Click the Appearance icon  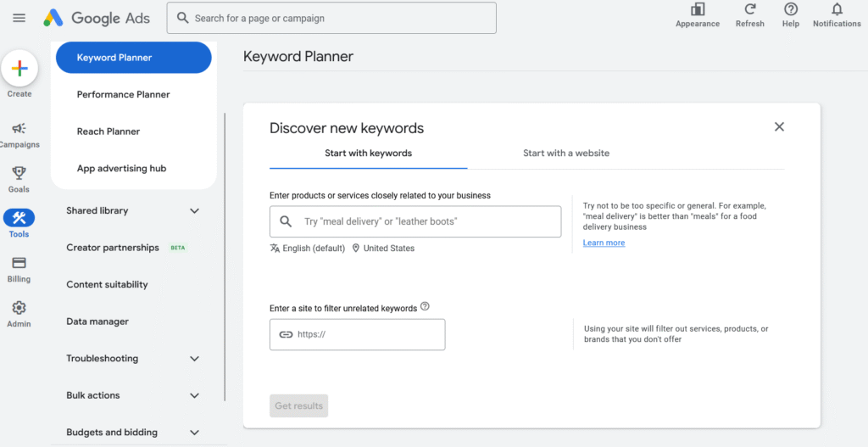[698, 10]
